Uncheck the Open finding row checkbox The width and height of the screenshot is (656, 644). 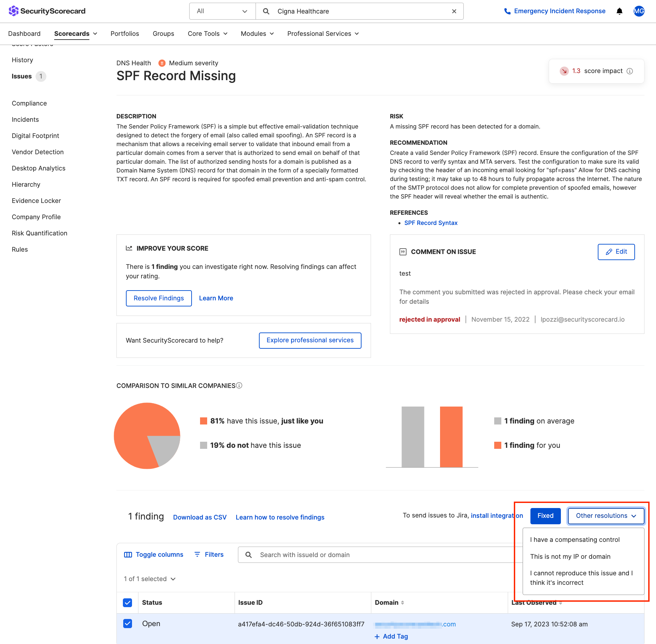[128, 623]
